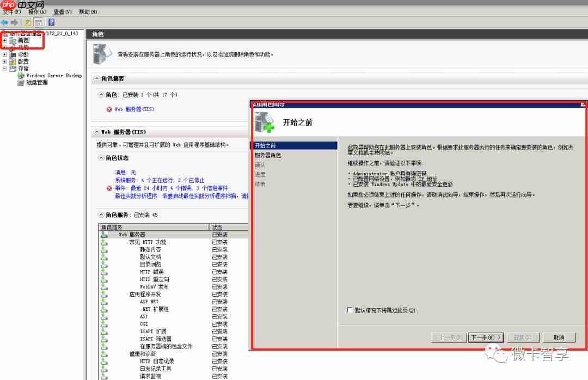Open the 查看 (View) menu
Image resolution: width=588 pixels, height=380 pixels.
point(62,12)
